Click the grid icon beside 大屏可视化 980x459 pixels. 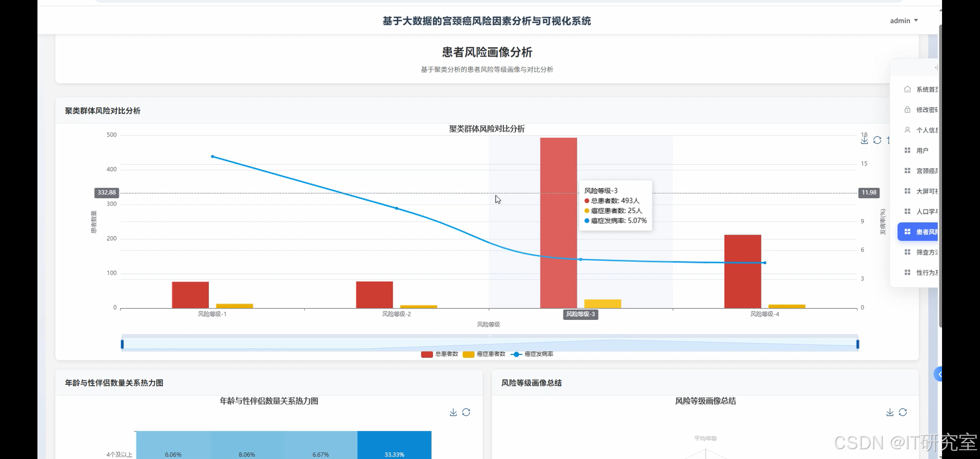click(x=907, y=191)
